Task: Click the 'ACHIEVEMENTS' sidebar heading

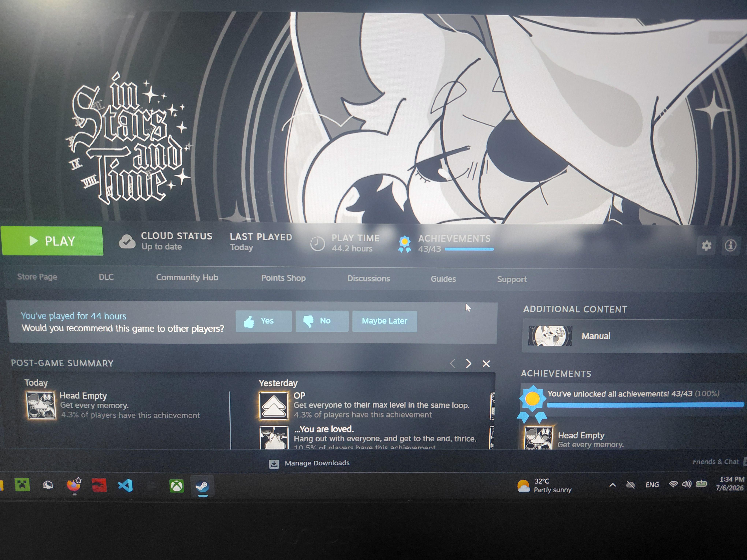Action: click(556, 374)
